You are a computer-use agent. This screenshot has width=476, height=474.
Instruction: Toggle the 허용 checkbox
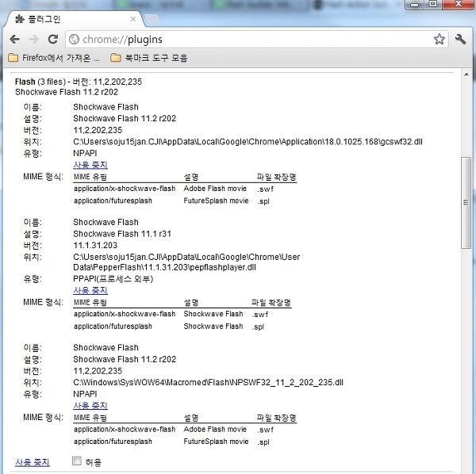pos(77,461)
